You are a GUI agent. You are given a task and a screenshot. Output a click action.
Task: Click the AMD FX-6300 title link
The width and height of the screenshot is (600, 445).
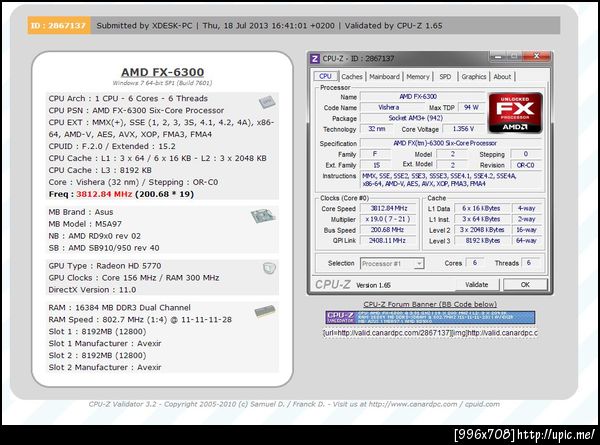(x=163, y=72)
